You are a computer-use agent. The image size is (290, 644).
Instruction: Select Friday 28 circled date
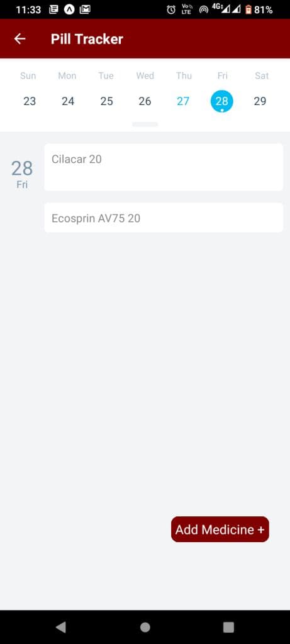(x=222, y=101)
